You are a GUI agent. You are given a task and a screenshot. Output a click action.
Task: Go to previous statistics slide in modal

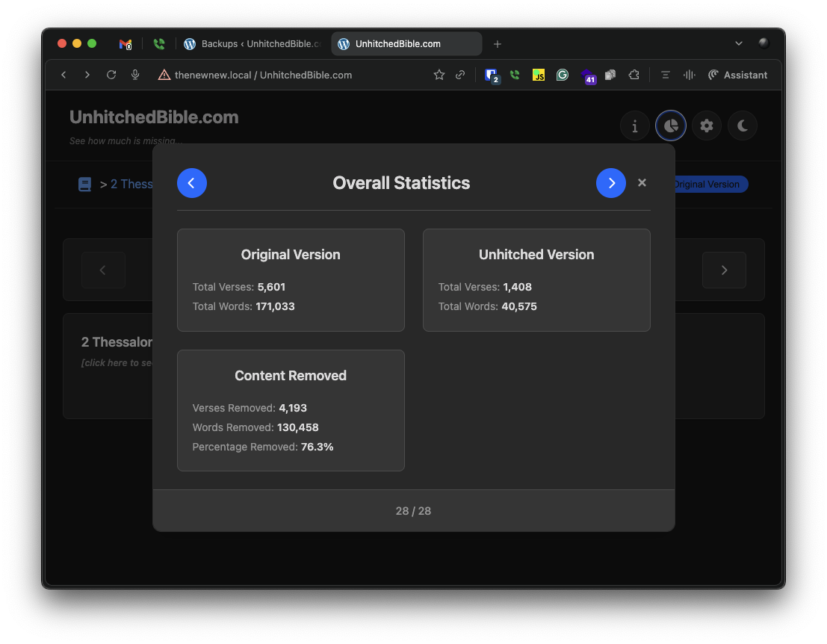(191, 183)
